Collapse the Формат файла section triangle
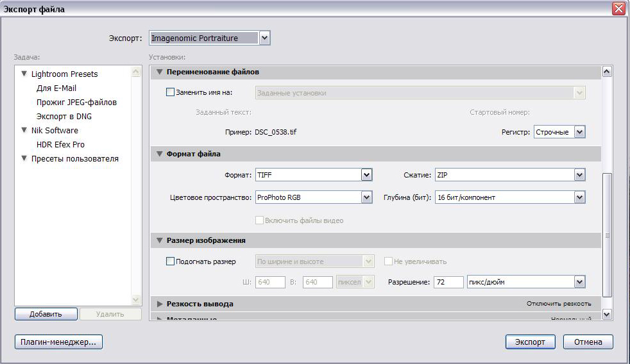 click(x=160, y=154)
